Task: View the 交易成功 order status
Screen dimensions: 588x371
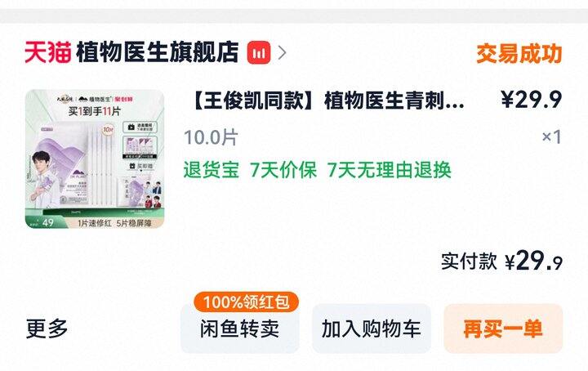Action: (519, 54)
